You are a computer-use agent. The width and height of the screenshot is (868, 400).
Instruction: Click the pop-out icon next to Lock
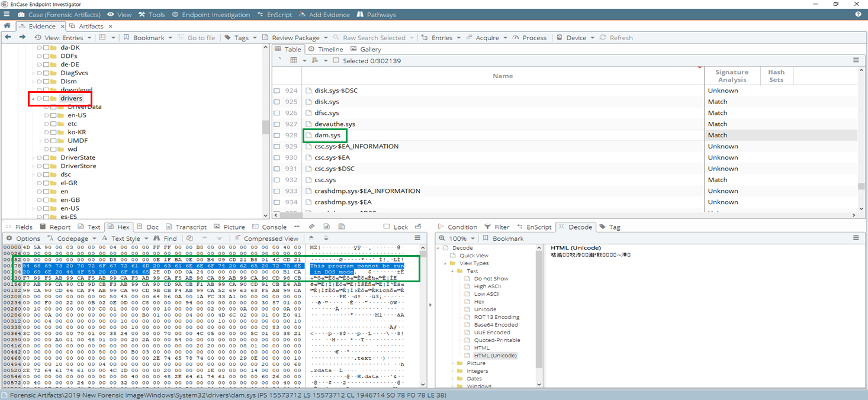pyautogui.click(x=418, y=227)
